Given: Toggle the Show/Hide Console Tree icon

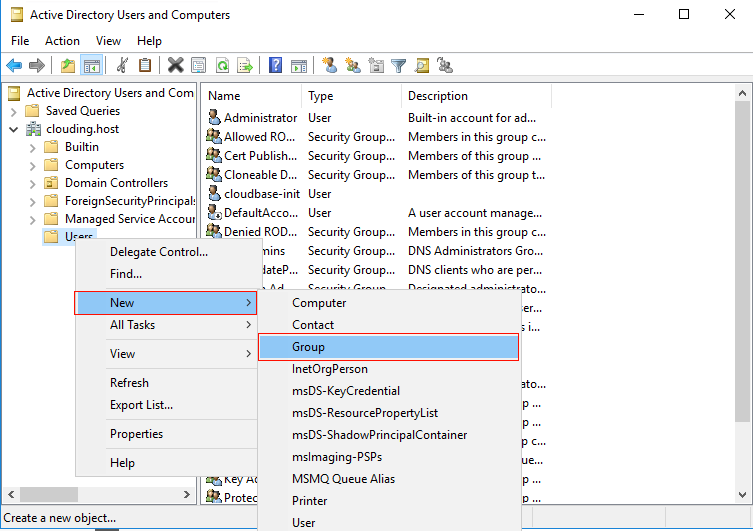Looking at the screenshot, I should [91, 65].
